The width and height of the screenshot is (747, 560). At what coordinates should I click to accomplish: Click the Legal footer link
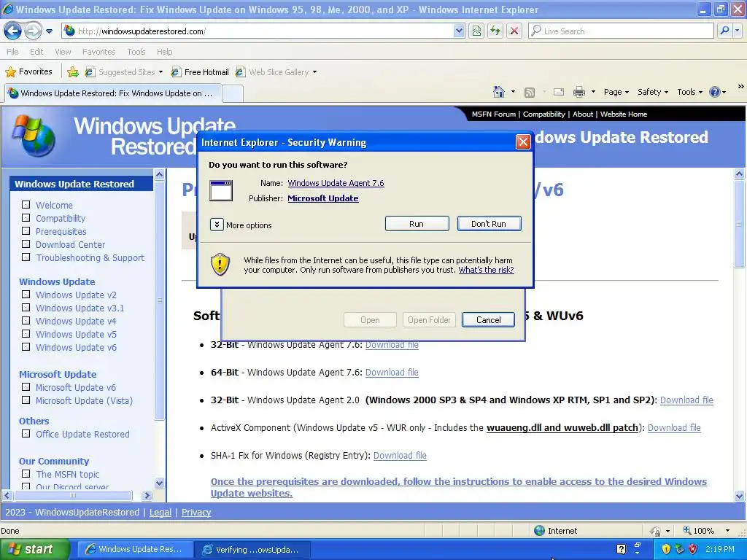tap(160, 513)
